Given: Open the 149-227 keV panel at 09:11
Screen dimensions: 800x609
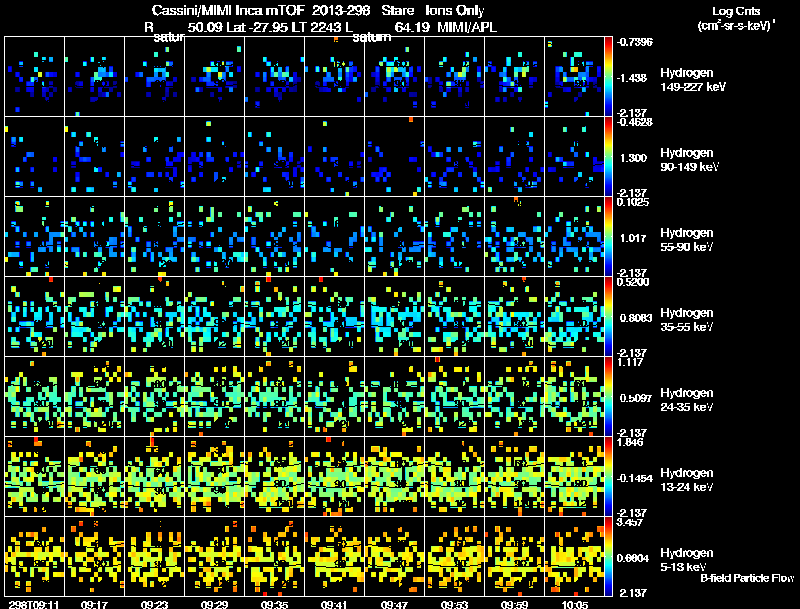Looking at the screenshot, I should click(x=35, y=77).
